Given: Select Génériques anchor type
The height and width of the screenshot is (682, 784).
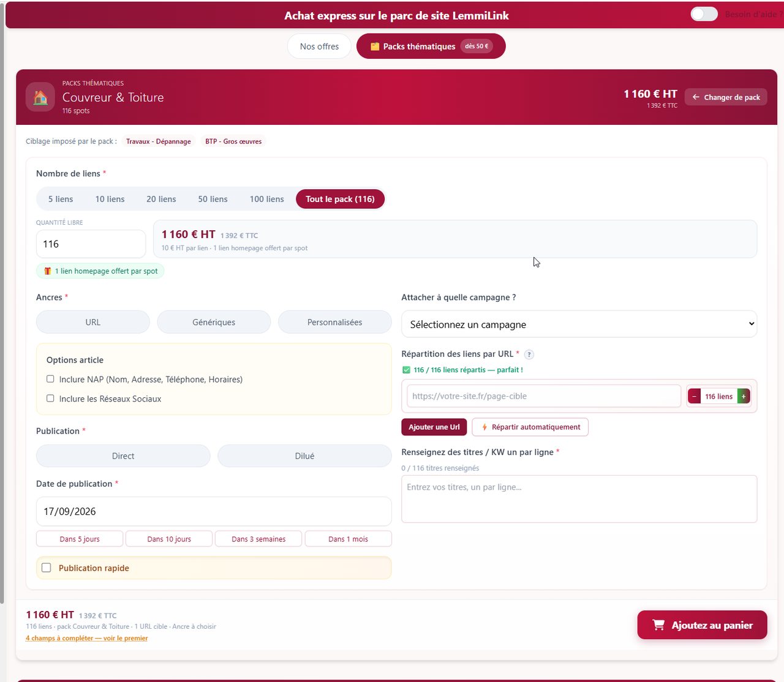Looking at the screenshot, I should [214, 322].
